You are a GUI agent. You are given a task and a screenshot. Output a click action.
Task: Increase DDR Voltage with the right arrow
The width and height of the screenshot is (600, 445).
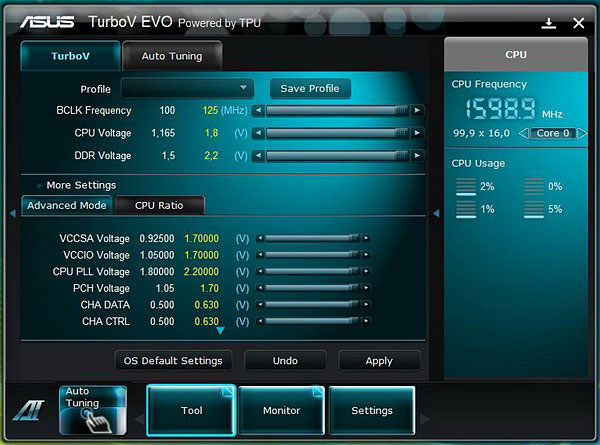coord(417,156)
